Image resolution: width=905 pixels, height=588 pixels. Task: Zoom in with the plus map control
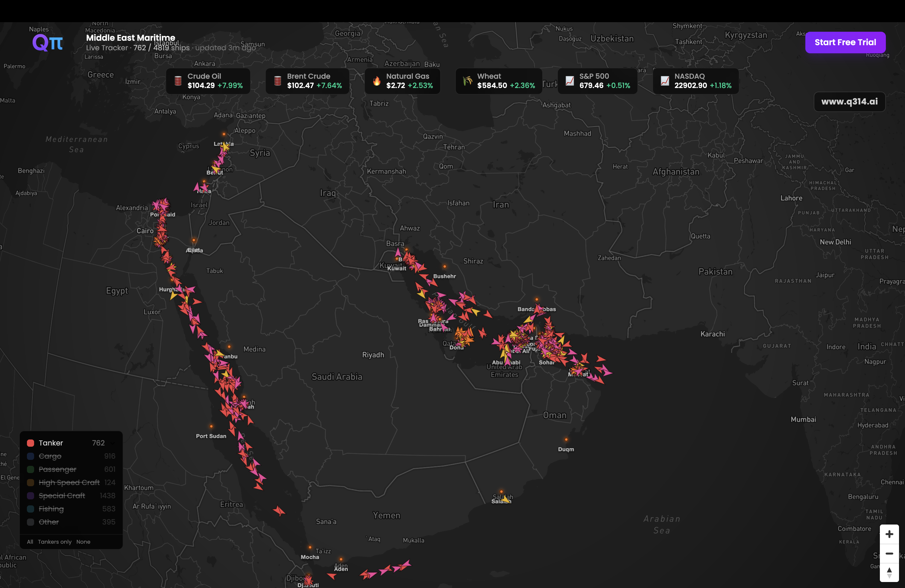coord(889,534)
